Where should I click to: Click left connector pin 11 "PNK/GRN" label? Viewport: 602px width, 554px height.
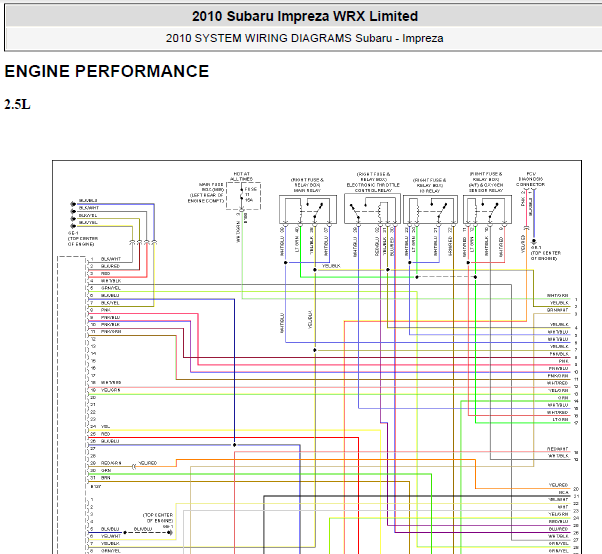coord(111,332)
